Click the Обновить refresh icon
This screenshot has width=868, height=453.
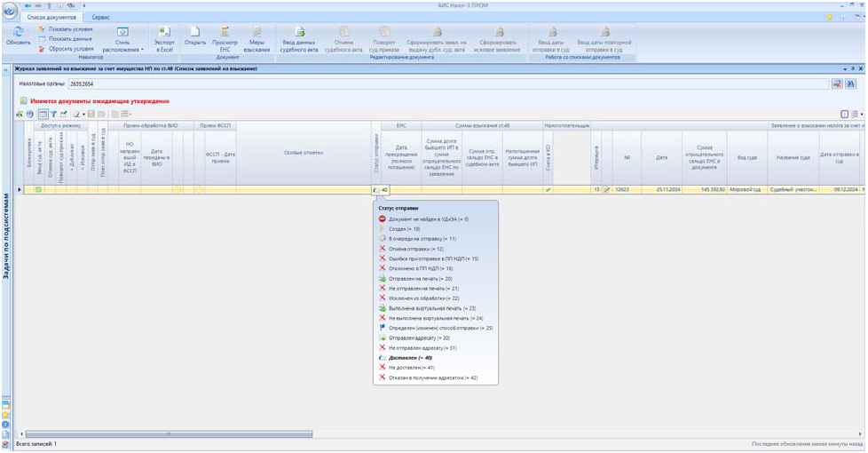[x=18, y=32]
